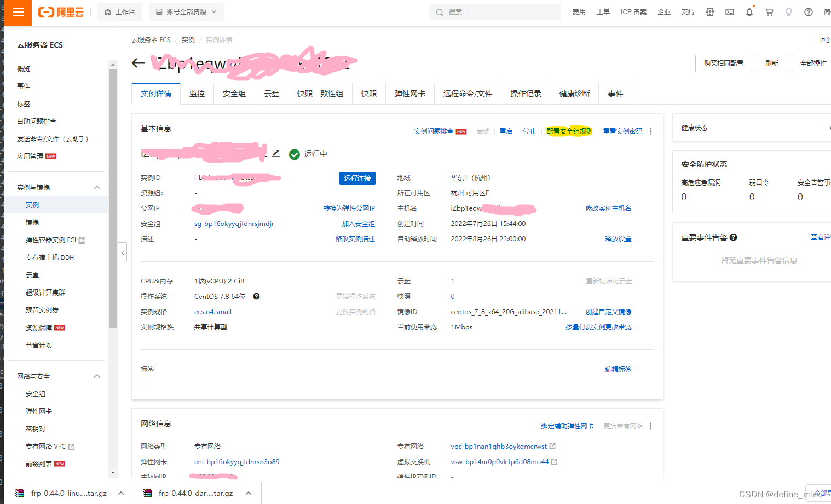Open the lightbulb assistant icon

(x=788, y=11)
